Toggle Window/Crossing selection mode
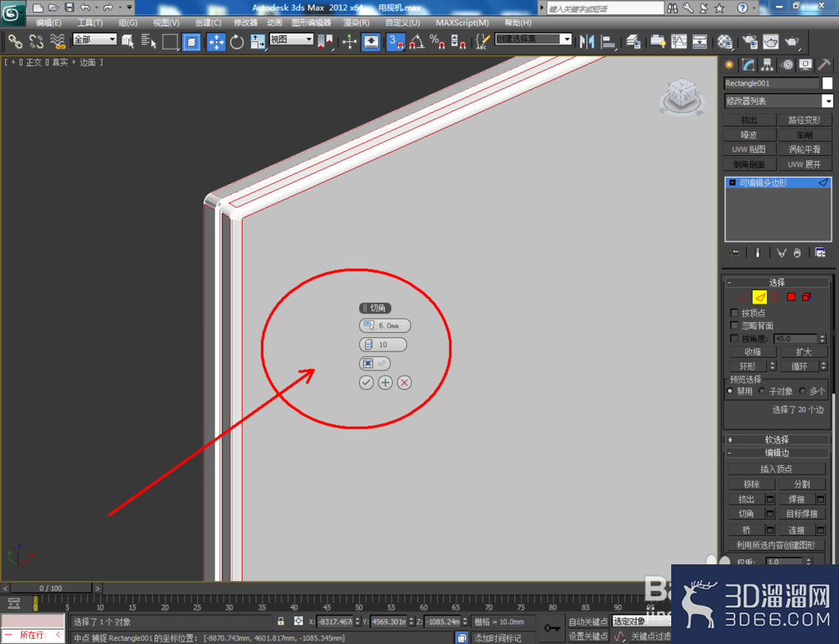This screenshot has width=839, height=644. click(191, 41)
